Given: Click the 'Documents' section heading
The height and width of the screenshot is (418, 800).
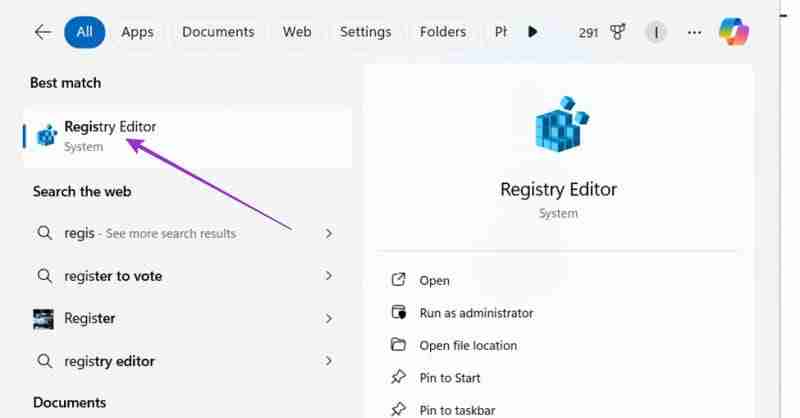Looking at the screenshot, I should pos(70,403).
